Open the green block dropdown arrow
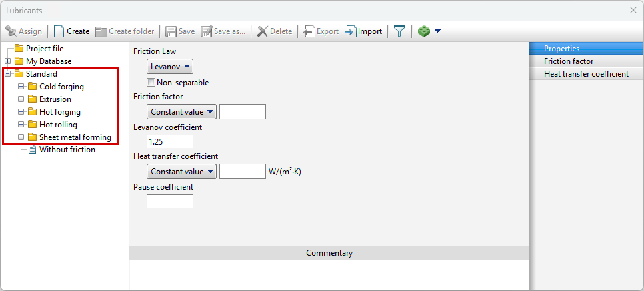The image size is (644, 291). [x=437, y=31]
